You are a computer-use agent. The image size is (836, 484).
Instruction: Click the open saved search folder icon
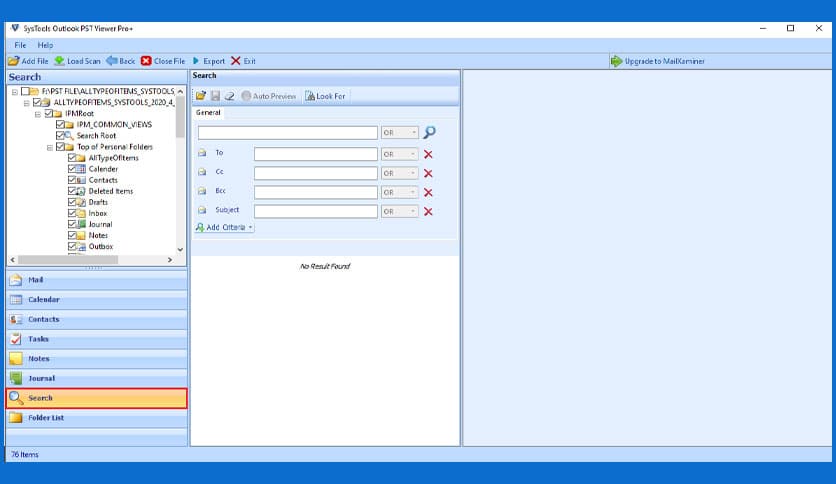(201, 96)
